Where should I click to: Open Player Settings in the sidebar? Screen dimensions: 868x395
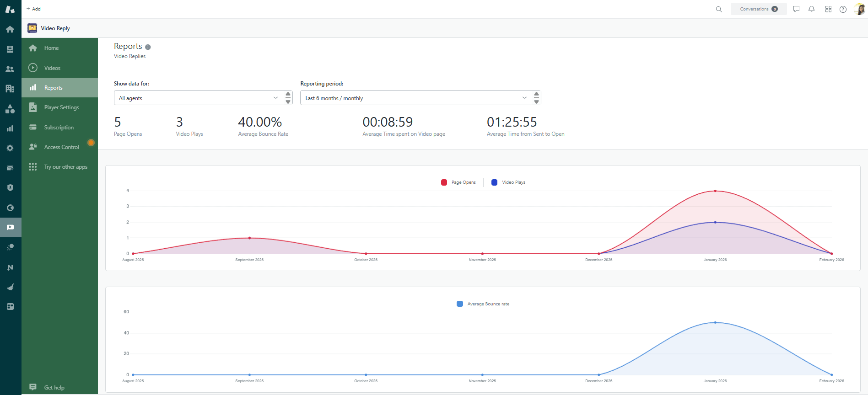click(x=61, y=107)
